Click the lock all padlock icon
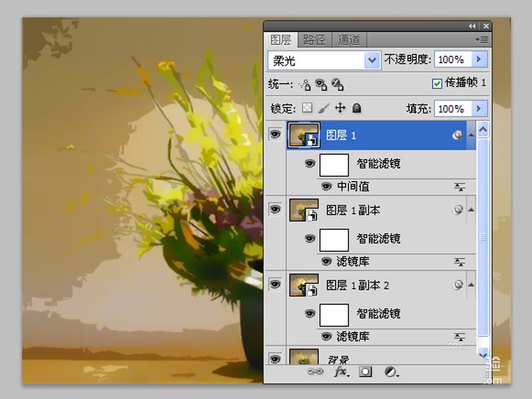This screenshot has width=532, height=399. [356, 108]
